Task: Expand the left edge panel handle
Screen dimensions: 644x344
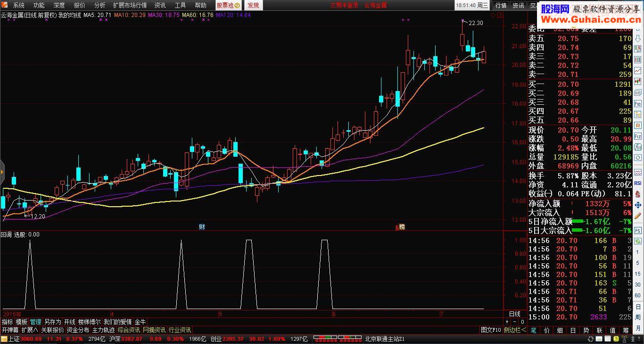Action: pos(2,172)
